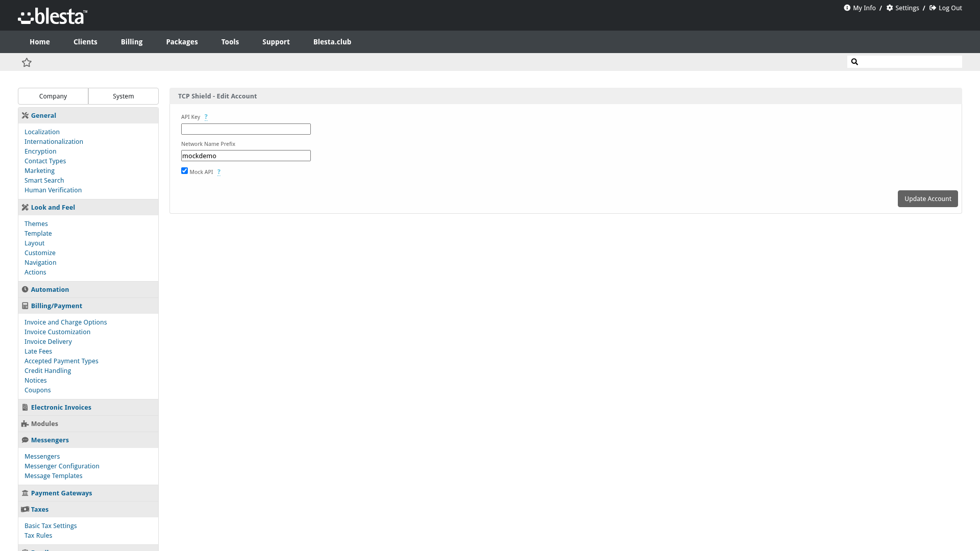Open the Invoice Delivery link
This screenshot has width=980, height=551.
point(48,341)
